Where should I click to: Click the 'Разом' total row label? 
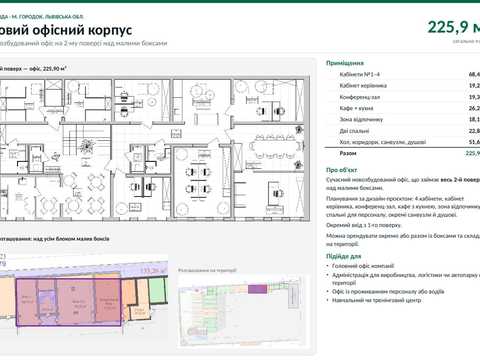click(348, 153)
